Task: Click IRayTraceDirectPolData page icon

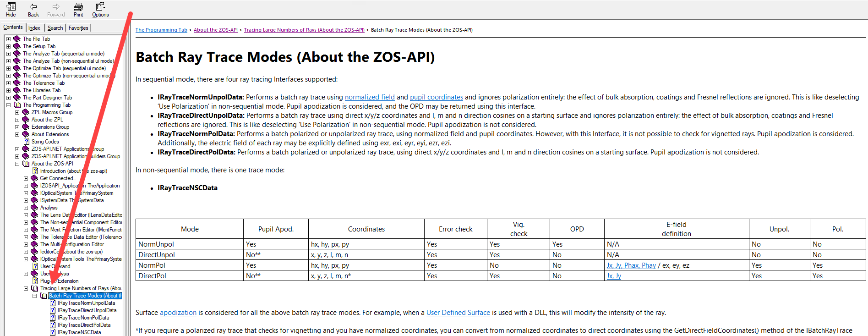Action: 53,325
